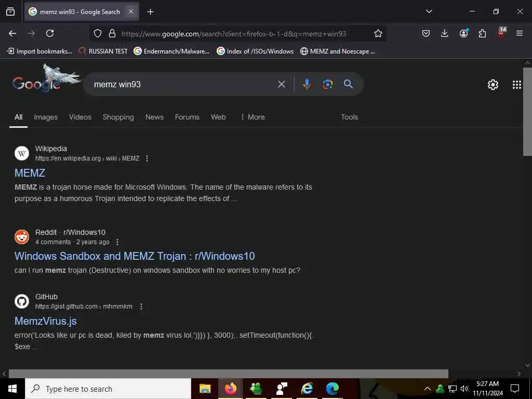Open Microsoft Edge from taskbar
This screenshot has height=399, width=532.
[x=332, y=389]
